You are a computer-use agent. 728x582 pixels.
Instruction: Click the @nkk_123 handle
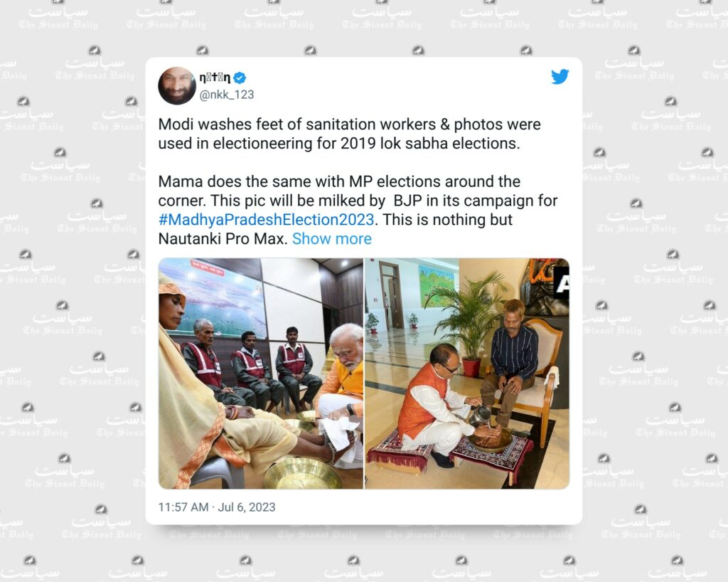(227, 95)
